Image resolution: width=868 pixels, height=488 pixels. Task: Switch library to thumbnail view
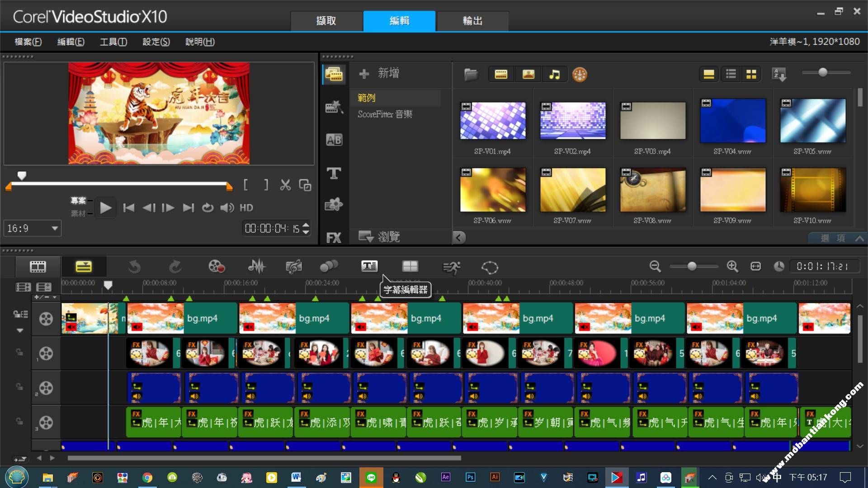pyautogui.click(x=751, y=74)
